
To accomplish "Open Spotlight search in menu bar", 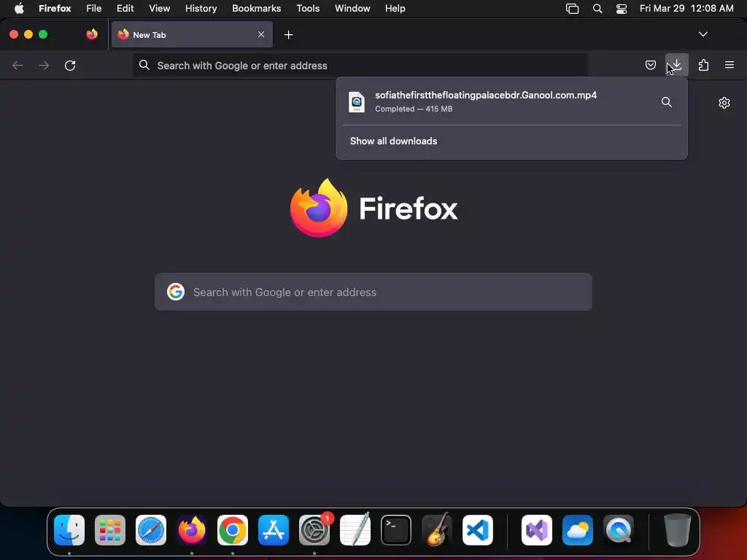I will (597, 8).
